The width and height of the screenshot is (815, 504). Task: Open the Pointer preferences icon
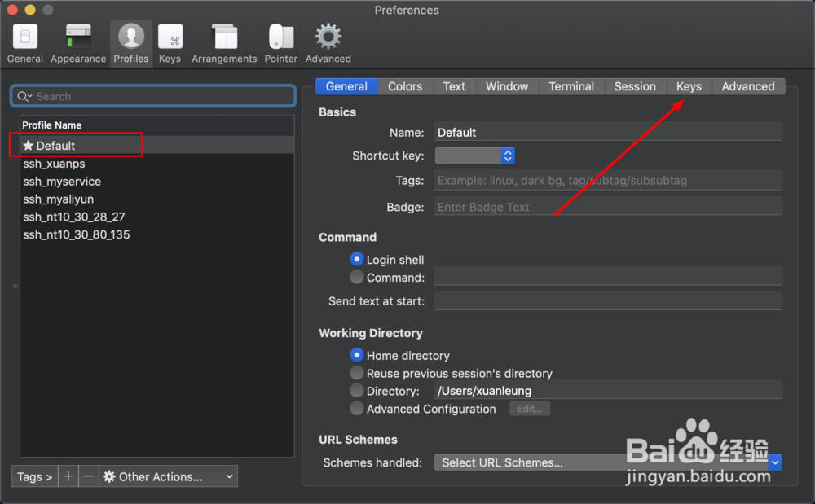(281, 42)
